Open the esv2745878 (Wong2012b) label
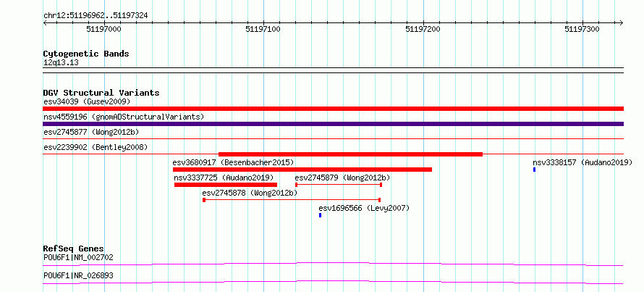644x292 pixels. (250, 193)
